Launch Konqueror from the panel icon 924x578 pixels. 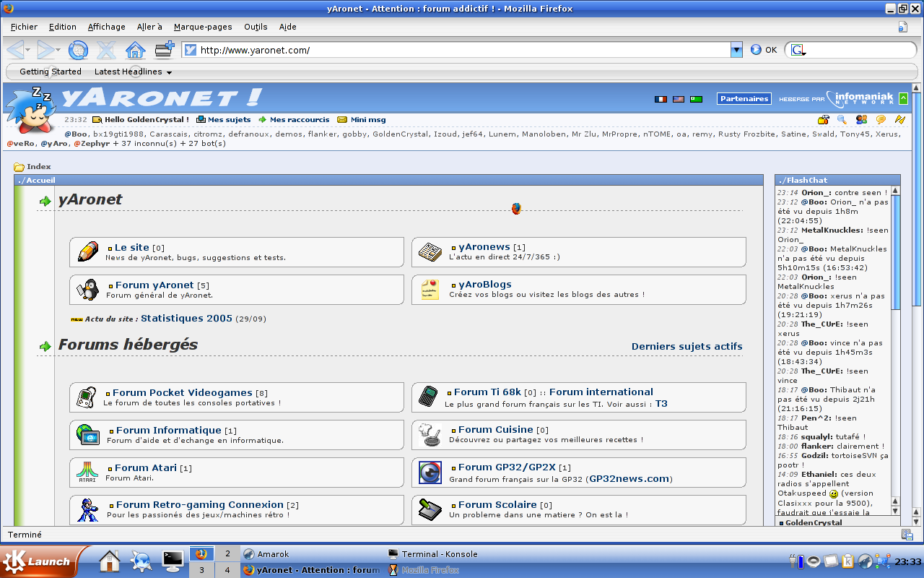pos(141,561)
